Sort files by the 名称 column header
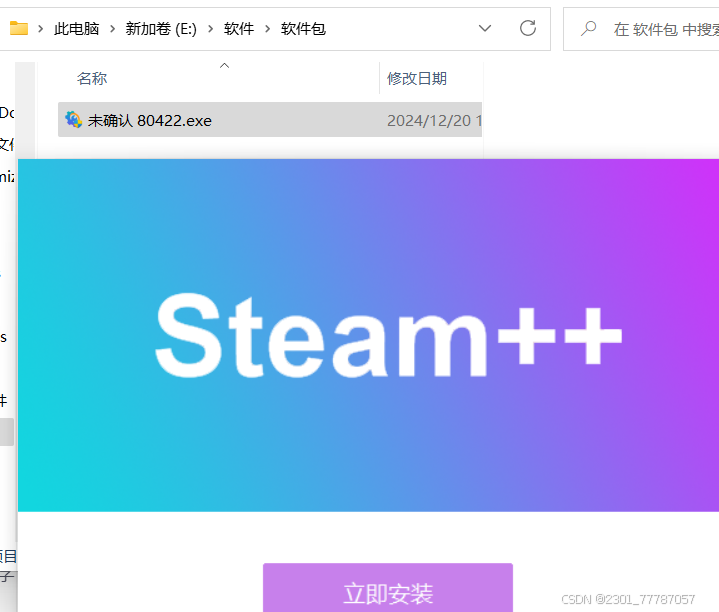 [92, 78]
